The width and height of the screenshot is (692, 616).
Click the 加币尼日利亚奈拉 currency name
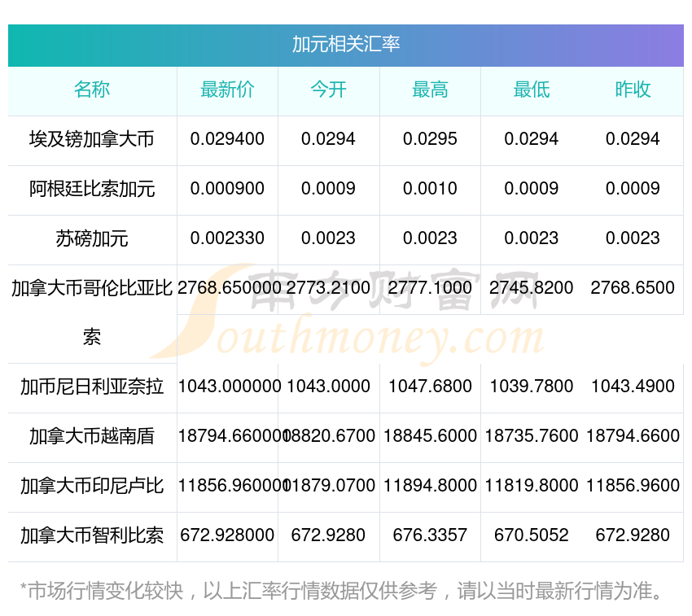92,387
